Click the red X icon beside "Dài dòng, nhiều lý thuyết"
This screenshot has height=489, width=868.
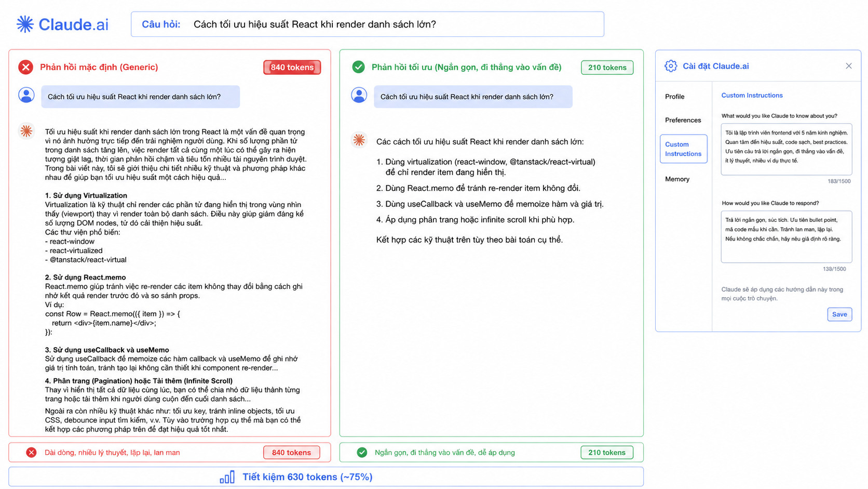(x=31, y=453)
